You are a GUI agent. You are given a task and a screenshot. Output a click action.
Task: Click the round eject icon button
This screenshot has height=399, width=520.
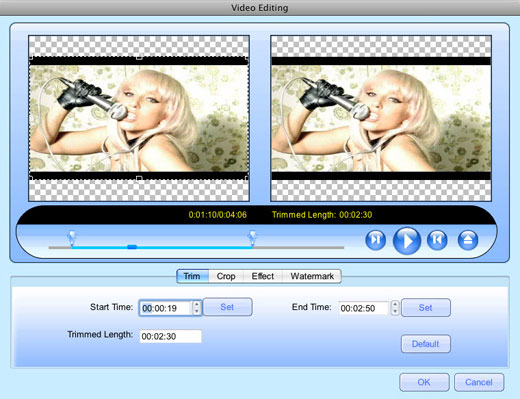point(468,240)
